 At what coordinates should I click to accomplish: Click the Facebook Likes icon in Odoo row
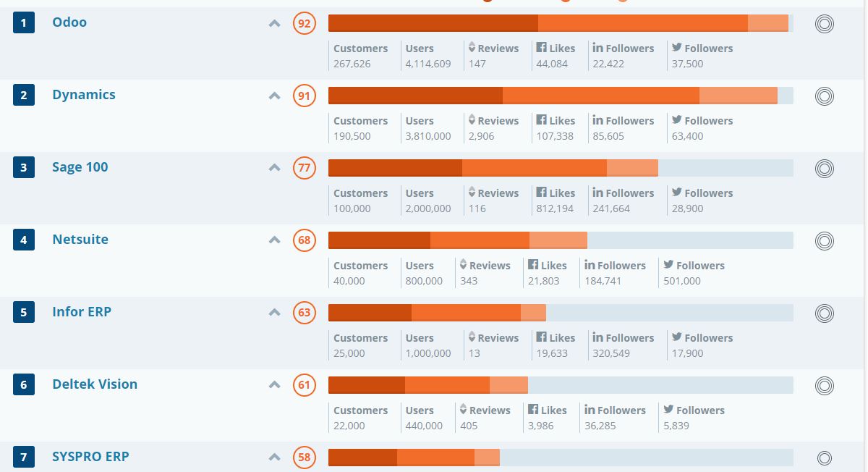pos(541,48)
